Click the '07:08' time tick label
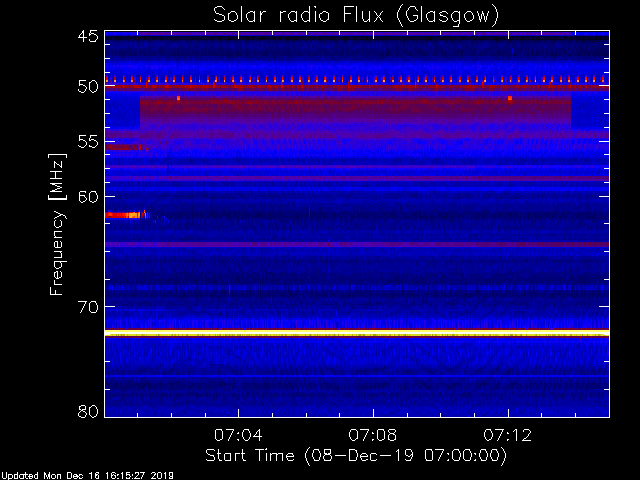Image resolution: width=640 pixels, height=480 pixels. coord(373,435)
